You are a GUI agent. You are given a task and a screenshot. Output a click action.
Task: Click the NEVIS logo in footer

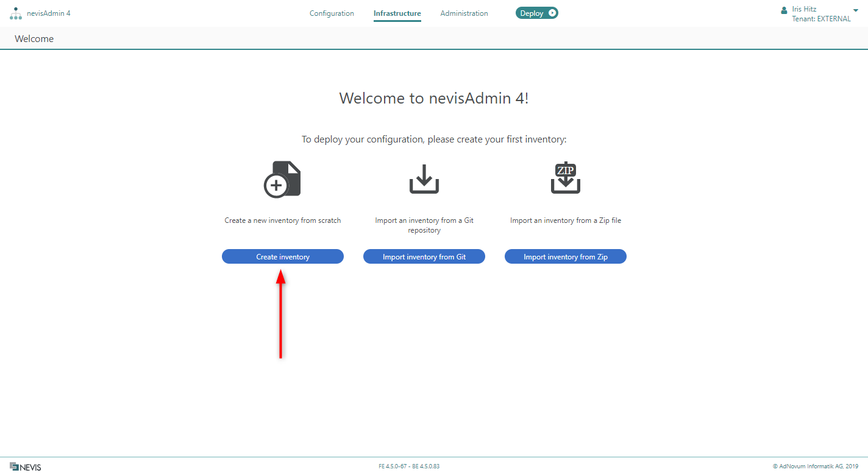26,467
